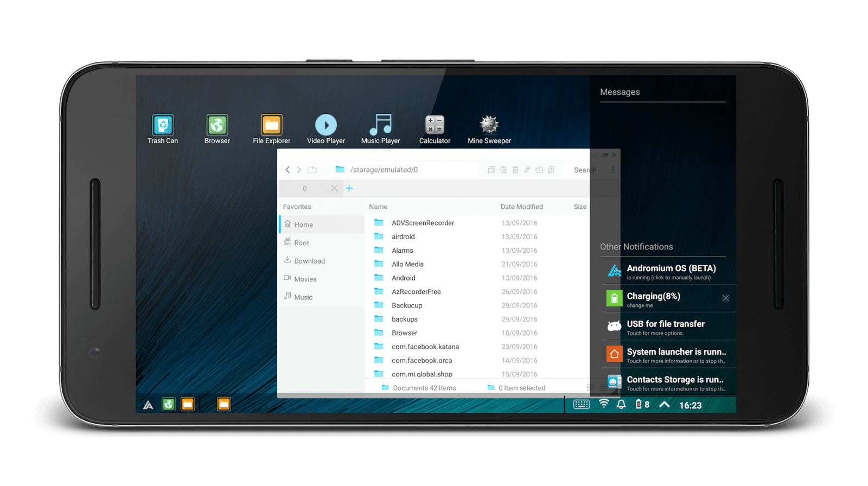Sort by the Date Modified column header

point(521,207)
